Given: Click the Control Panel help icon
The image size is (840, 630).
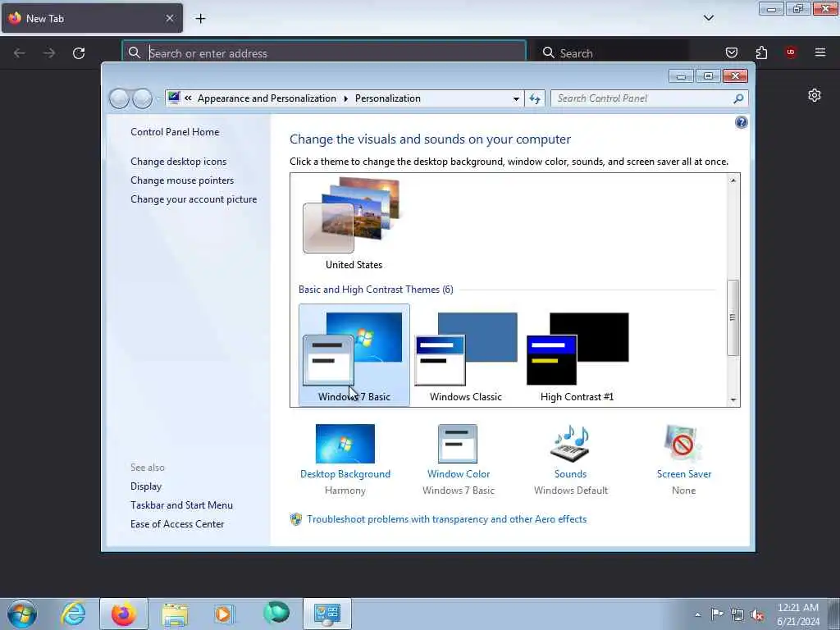Looking at the screenshot, I should pyautogui.click(x=741, y=123).
